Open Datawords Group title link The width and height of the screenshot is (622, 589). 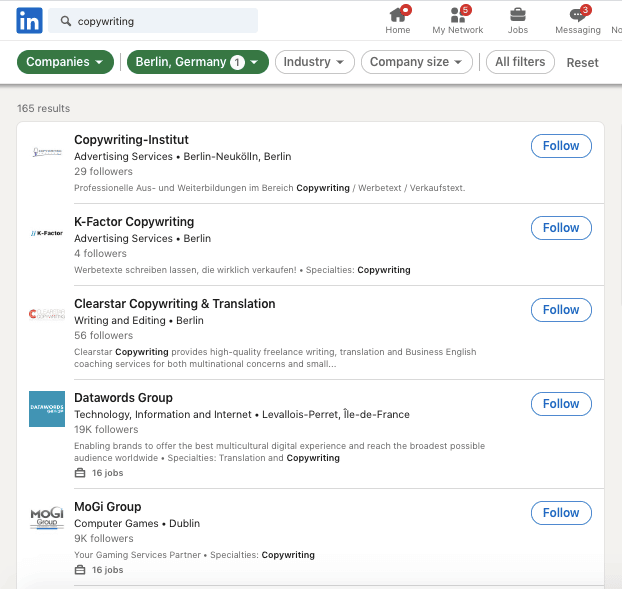(123, 397)
